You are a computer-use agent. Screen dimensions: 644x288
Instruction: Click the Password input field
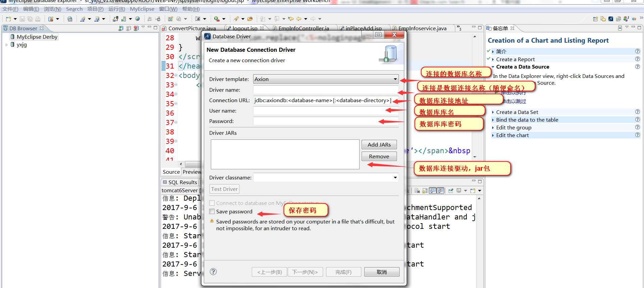click(x=326, y=121)
